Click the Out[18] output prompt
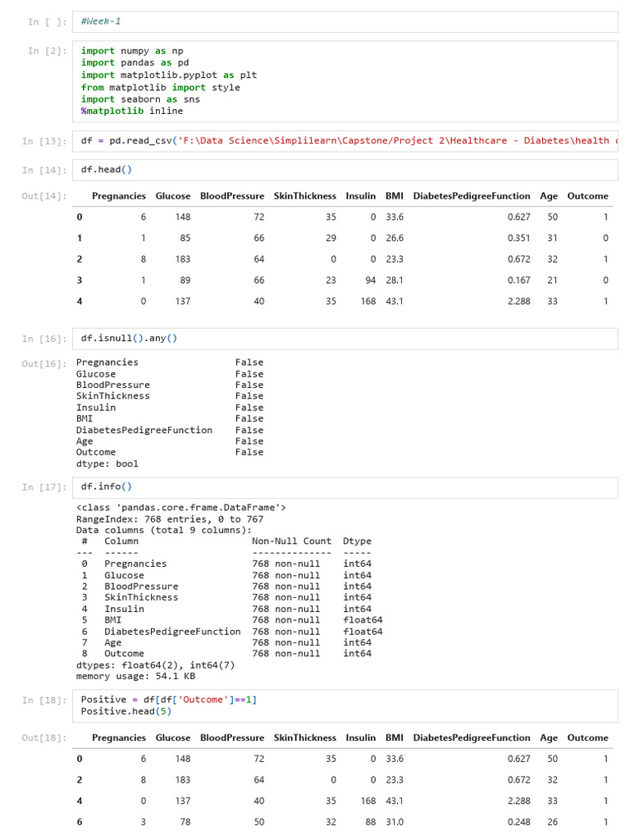The height and width of the screenshot is (840, 630). [x=44, y=738]
